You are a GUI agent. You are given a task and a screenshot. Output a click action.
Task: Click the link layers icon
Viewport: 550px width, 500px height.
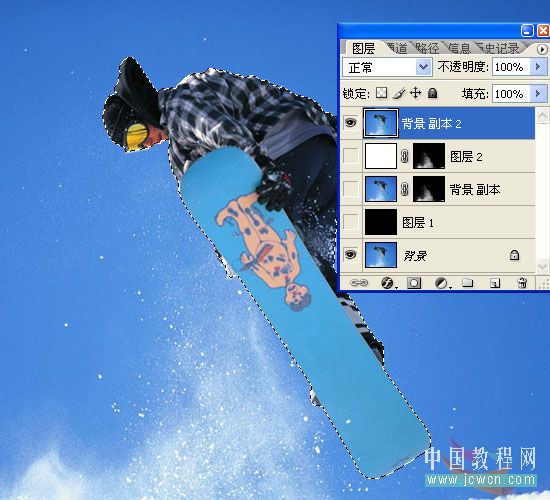pyautogui.click(x=359, y=282)
